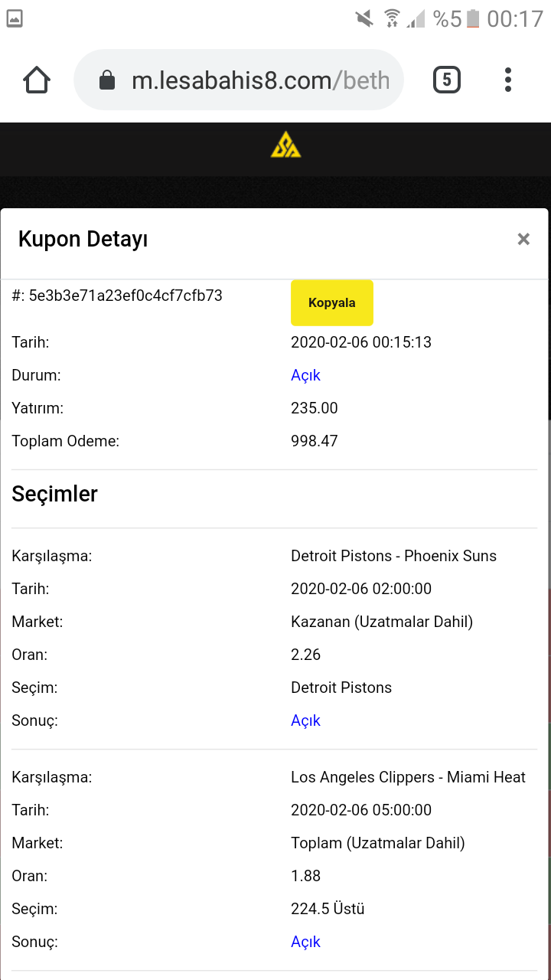Click Açık result for Clippers match
Image resolution: width=551 pixels, height=980 pixels.
[x=305, y=942]
